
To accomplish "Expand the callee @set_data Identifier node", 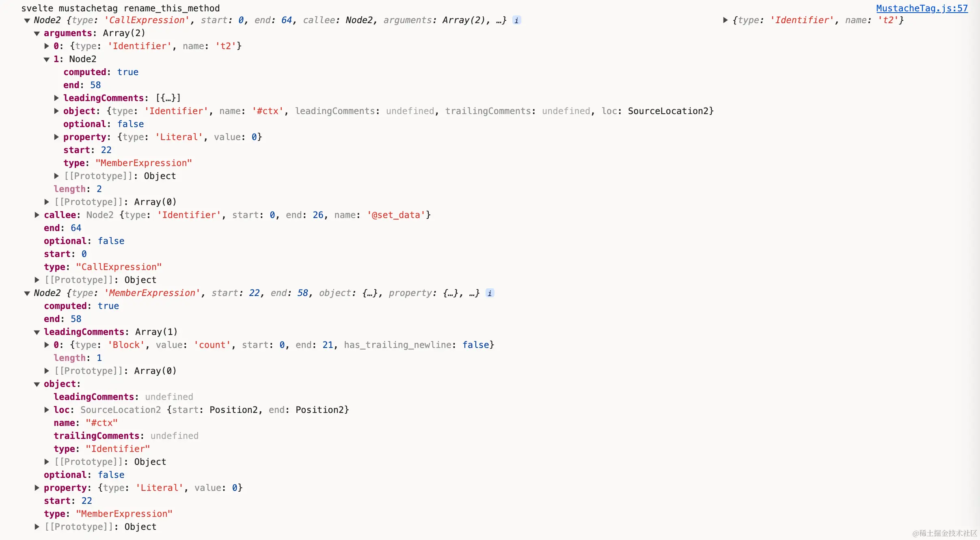I will (37, 215).
